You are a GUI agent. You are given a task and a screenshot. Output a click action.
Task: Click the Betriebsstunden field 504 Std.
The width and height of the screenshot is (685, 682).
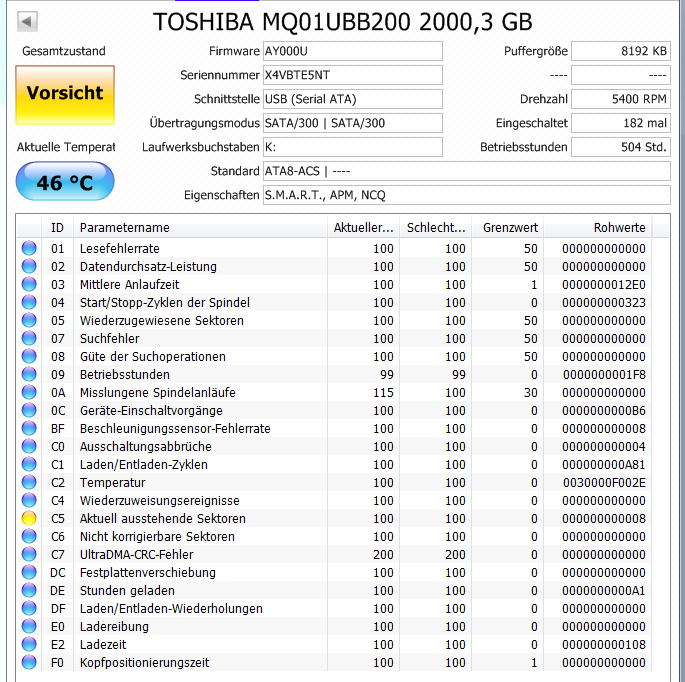point(621,147)
